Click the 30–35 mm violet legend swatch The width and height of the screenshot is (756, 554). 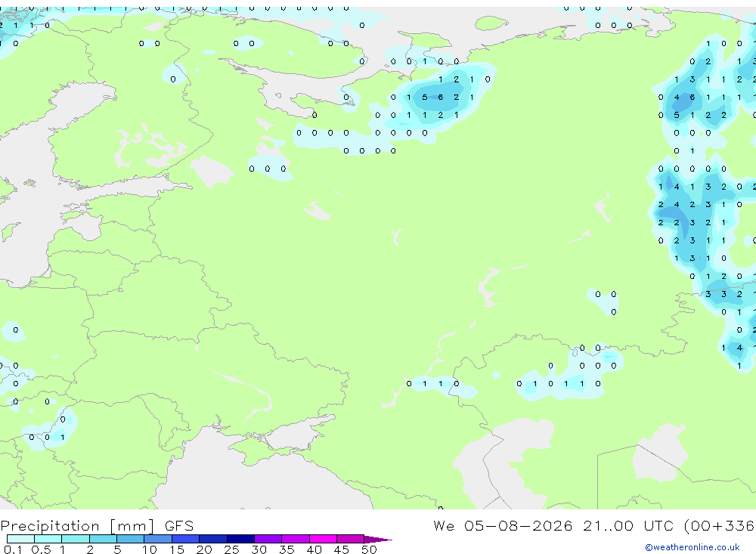click(268, 539)
